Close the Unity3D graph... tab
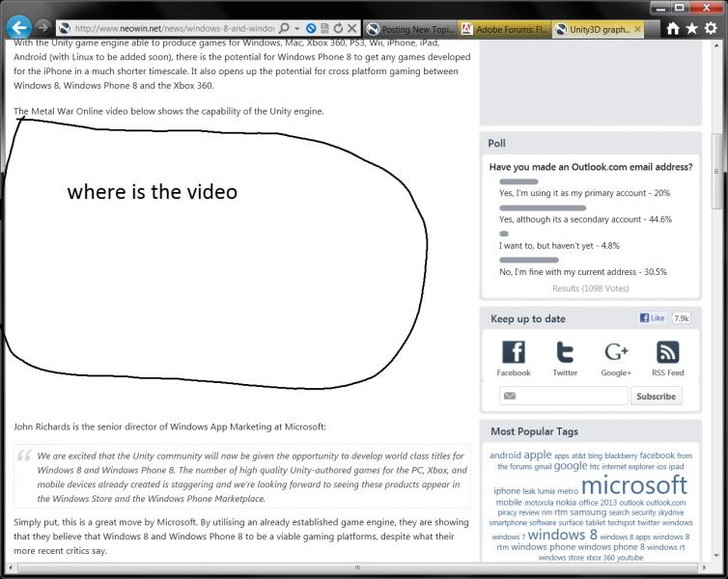 637,29
